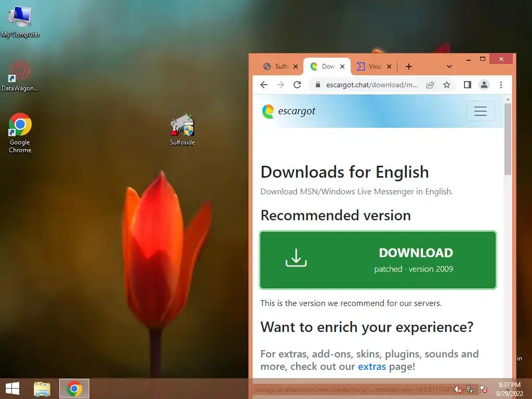Open a new tab with plus button

pyautogui.click(x=409, y=66)
